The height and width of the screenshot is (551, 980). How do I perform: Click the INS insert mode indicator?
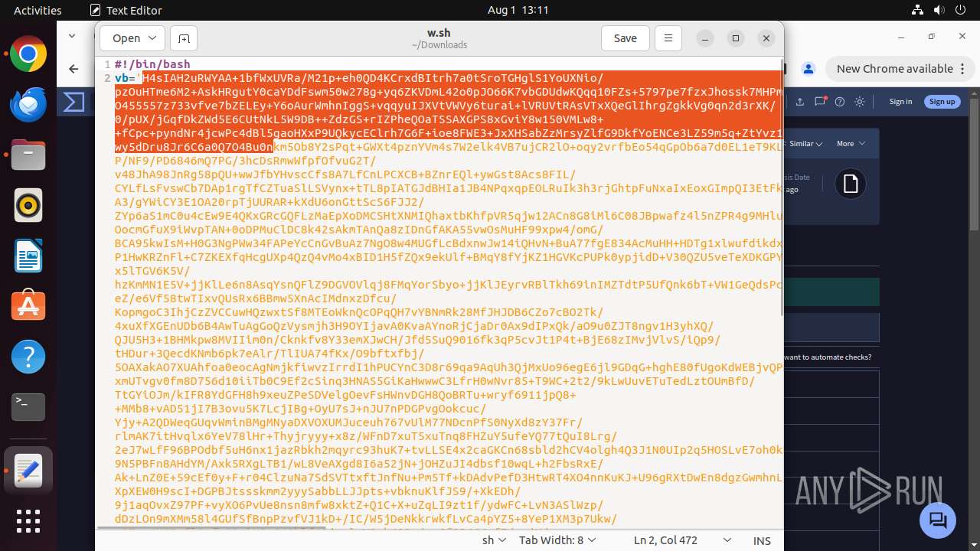(x=762, y=540)
